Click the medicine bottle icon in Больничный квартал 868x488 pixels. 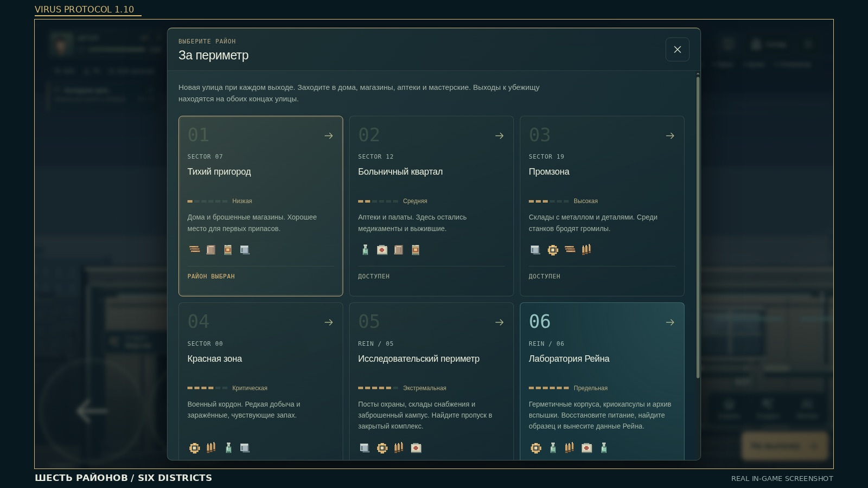[x=365, y=249]
